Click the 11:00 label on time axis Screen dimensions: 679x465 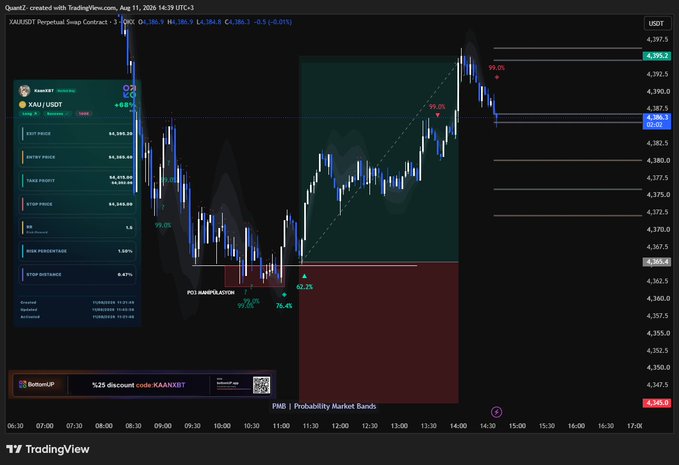(x=281, y=426)
